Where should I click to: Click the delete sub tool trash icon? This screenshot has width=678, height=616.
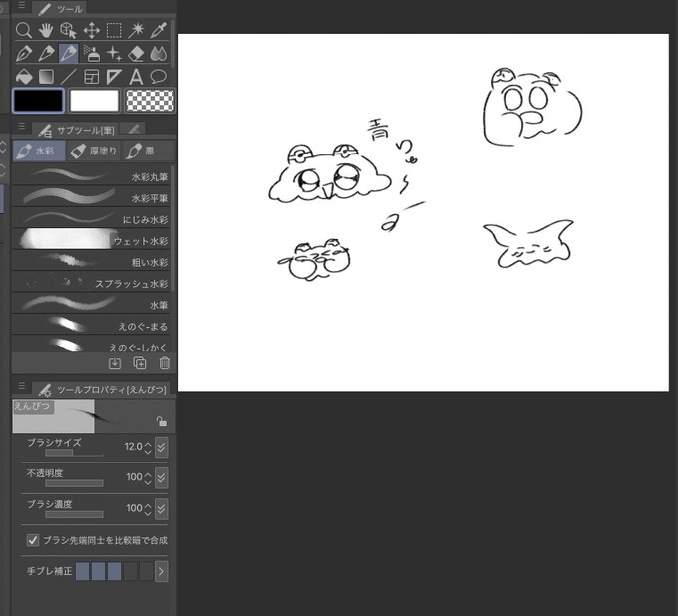point(165,363)
